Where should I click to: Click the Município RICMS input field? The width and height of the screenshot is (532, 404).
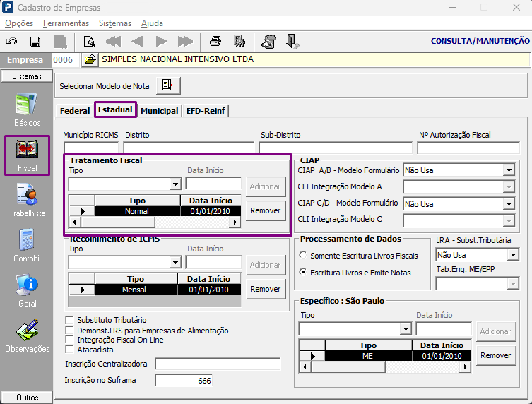click(x=91, y=148)
